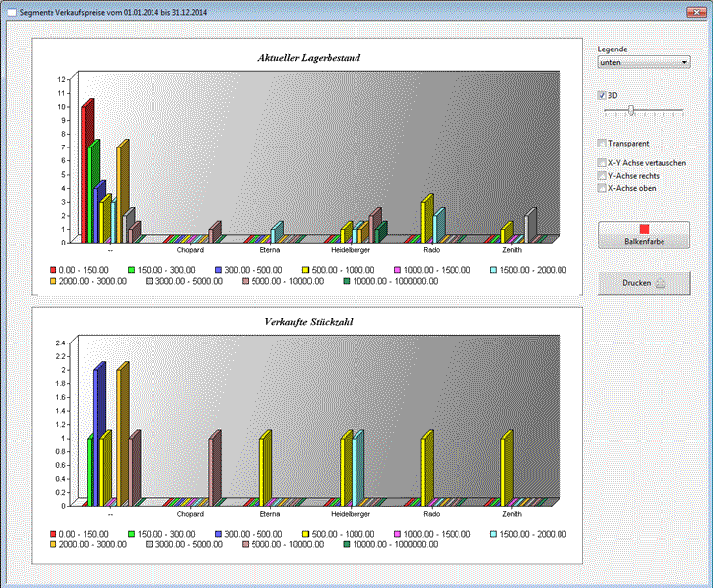The height and width of the screenshot is (588, 713).
Task: Enable Y-Achse rechts checkbox
Action: point(602,176)
